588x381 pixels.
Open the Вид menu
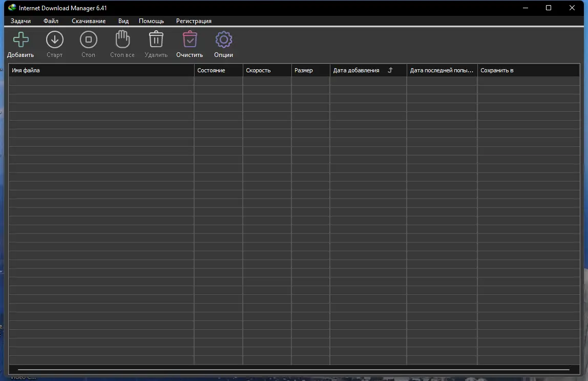(x=123, y=21)
